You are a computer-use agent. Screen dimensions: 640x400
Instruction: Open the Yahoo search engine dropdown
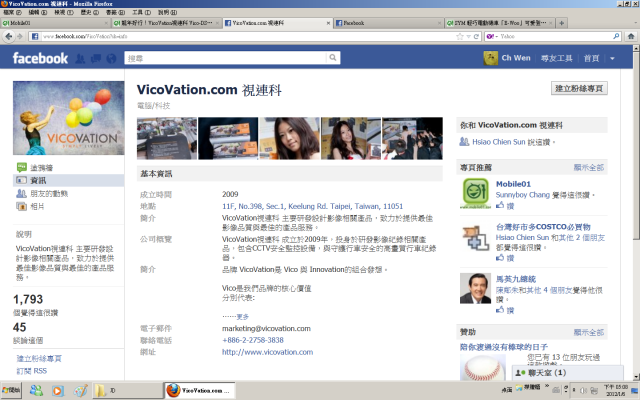[x=492, y=36]
